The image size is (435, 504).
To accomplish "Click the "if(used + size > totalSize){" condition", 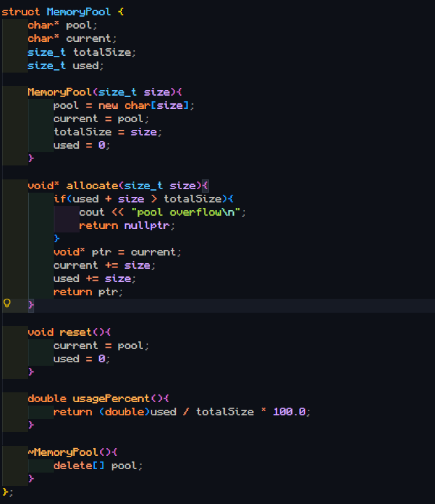I will 143,199.
